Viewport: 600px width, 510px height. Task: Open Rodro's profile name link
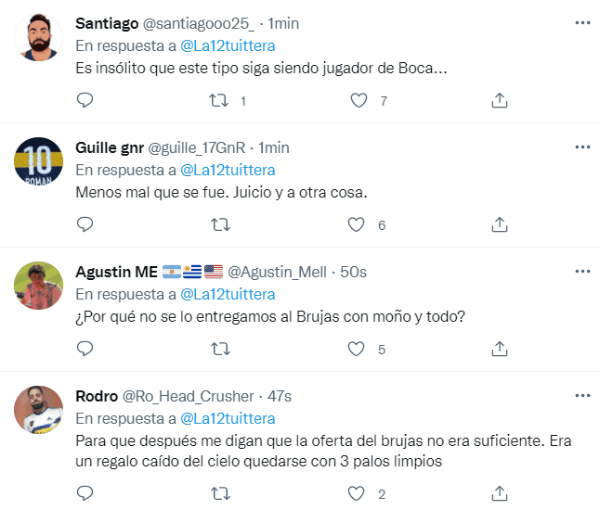(96, 396)
